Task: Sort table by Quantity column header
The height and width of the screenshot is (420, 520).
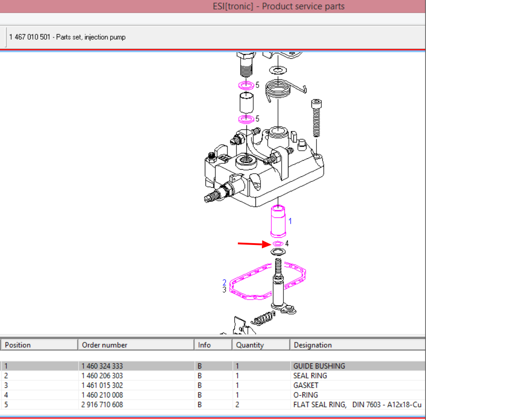Action: [260, 345]
